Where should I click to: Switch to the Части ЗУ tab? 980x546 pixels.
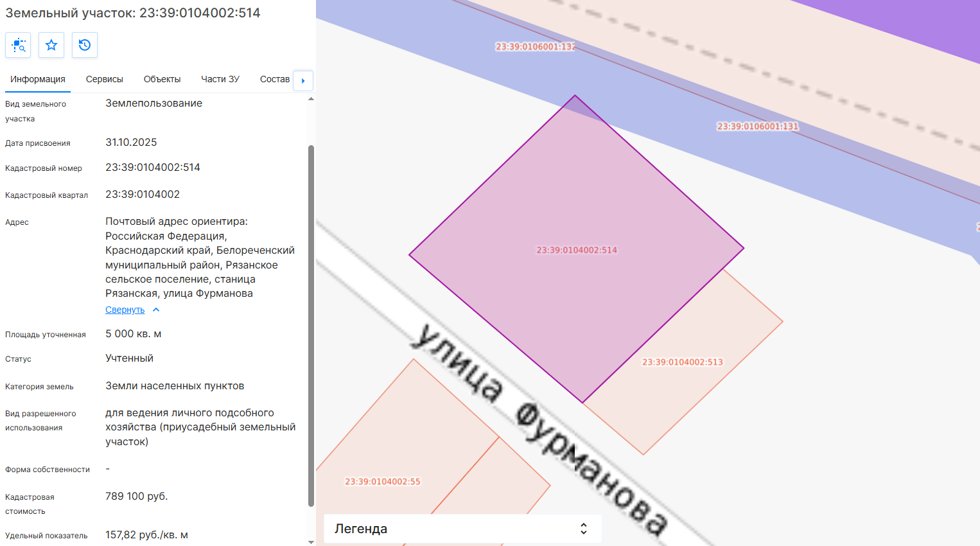pos(220,79)
